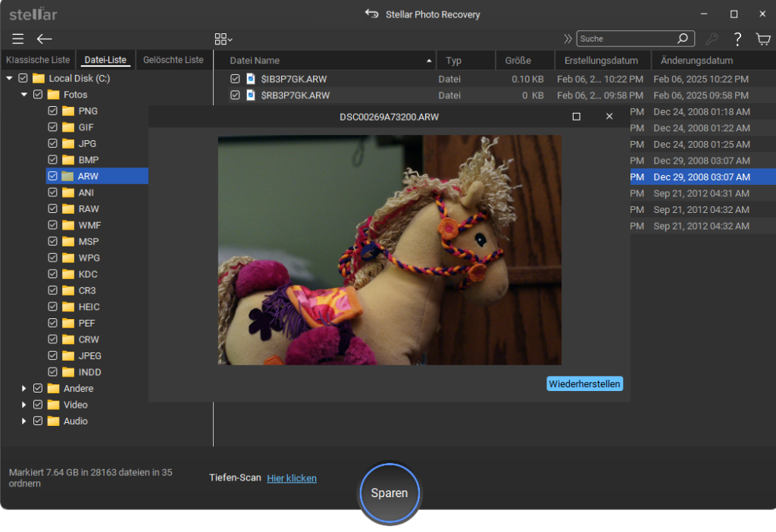Open the grid view switcher icon
This screenshot has width=776, height=532.
coord(223,39)
